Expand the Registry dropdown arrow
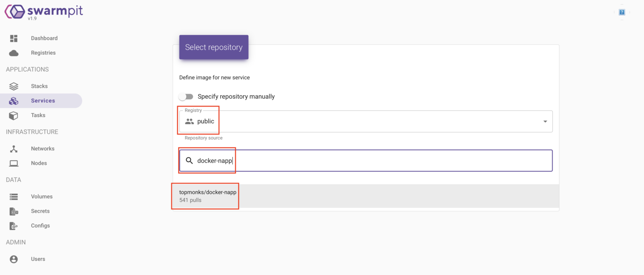Screen dimensions: 644x275 (x=545, y=122)
